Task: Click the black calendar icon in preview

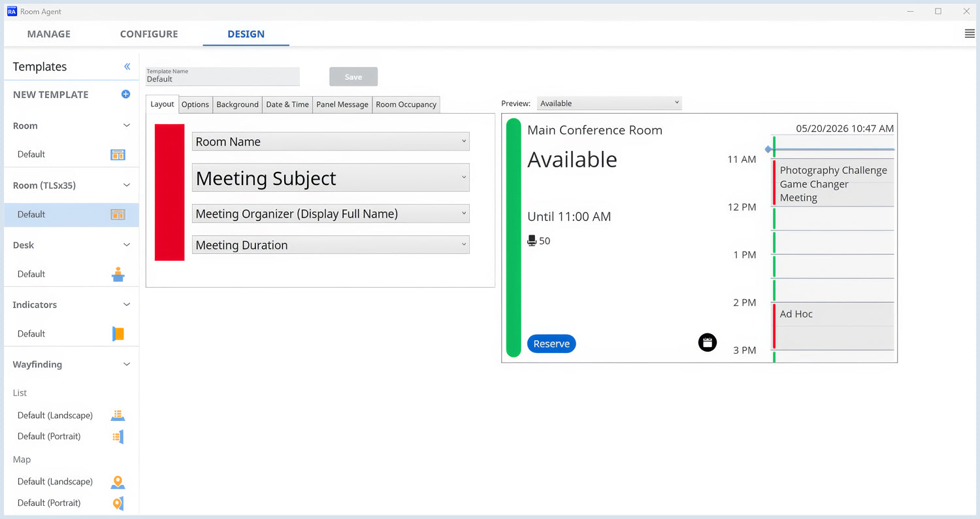Action: (x=708, y=342)
